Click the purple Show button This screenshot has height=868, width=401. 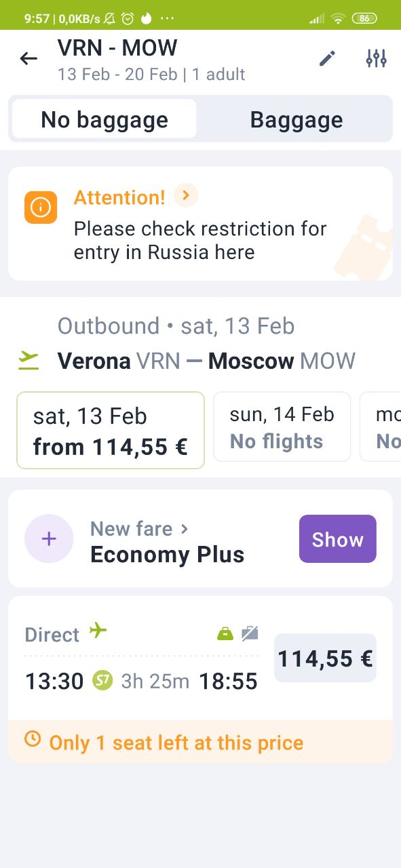click(x=338, y=539)
